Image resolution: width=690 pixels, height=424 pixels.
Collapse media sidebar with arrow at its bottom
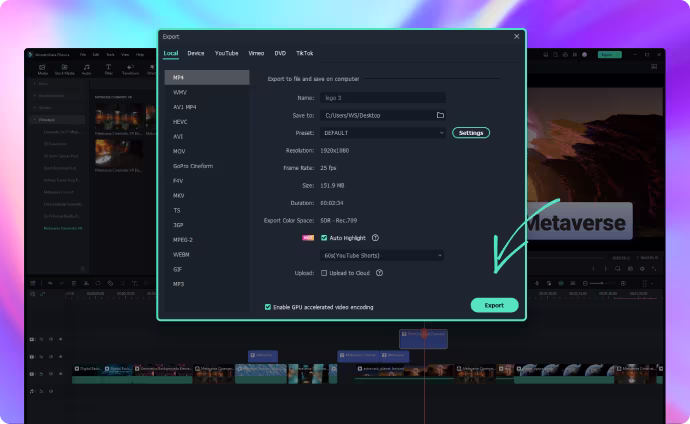tap(82, 268)
